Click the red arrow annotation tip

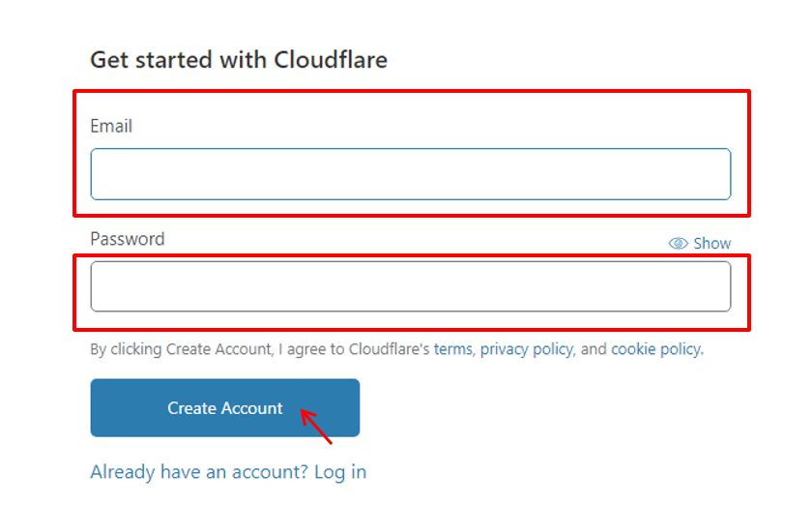coord(302,412)
